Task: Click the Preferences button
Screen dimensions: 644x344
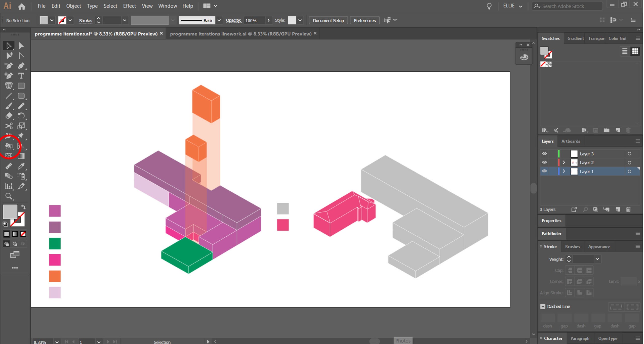Action: (365, 20)
